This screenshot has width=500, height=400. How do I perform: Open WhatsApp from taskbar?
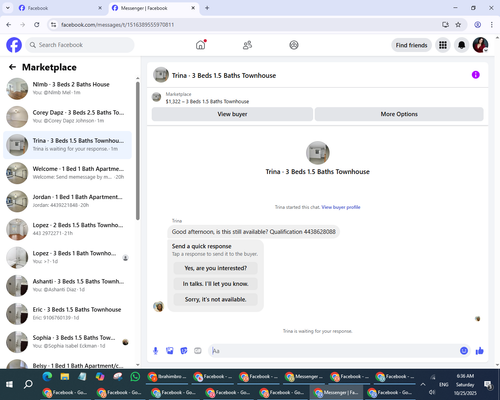pos(135,377)
